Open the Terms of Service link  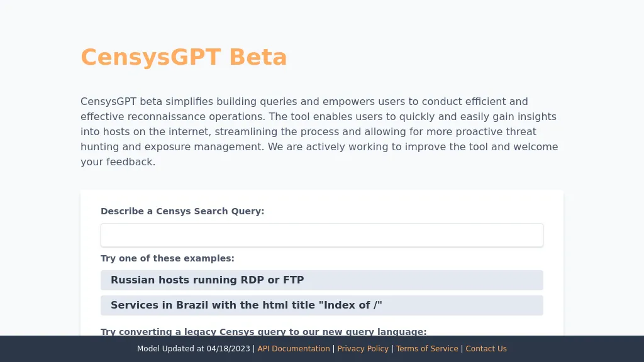(427, 349)
